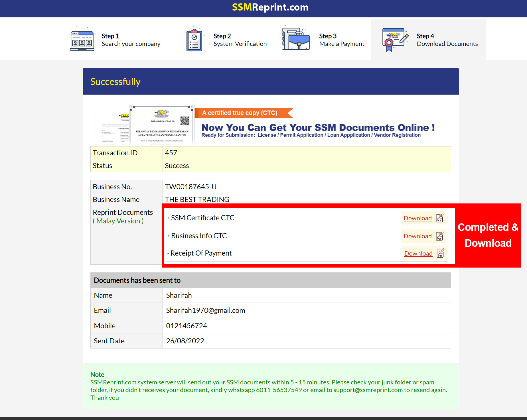The height and width of the screenshot is (420, 527).
Task: Click PDF icon for SSM Certificate CTC
Action: [440, 218]
